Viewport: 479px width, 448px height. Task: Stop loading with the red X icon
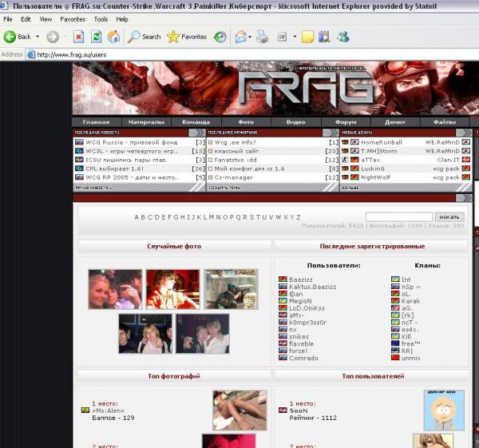(78, 37)
